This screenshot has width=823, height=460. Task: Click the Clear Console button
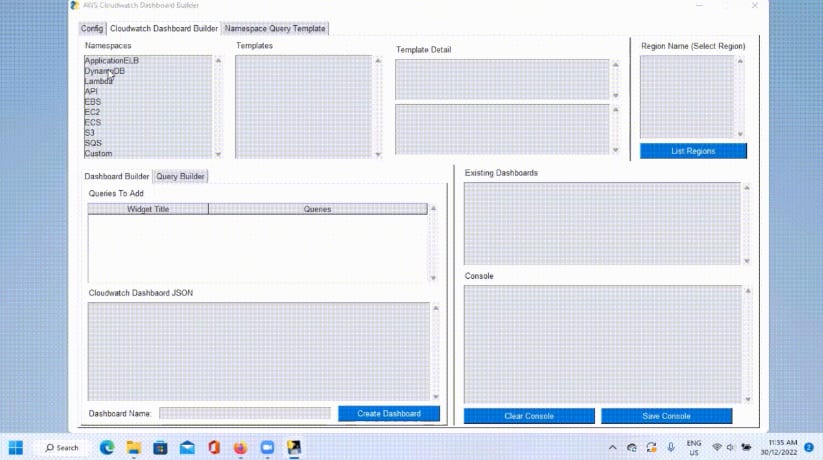tap(529, 416)
